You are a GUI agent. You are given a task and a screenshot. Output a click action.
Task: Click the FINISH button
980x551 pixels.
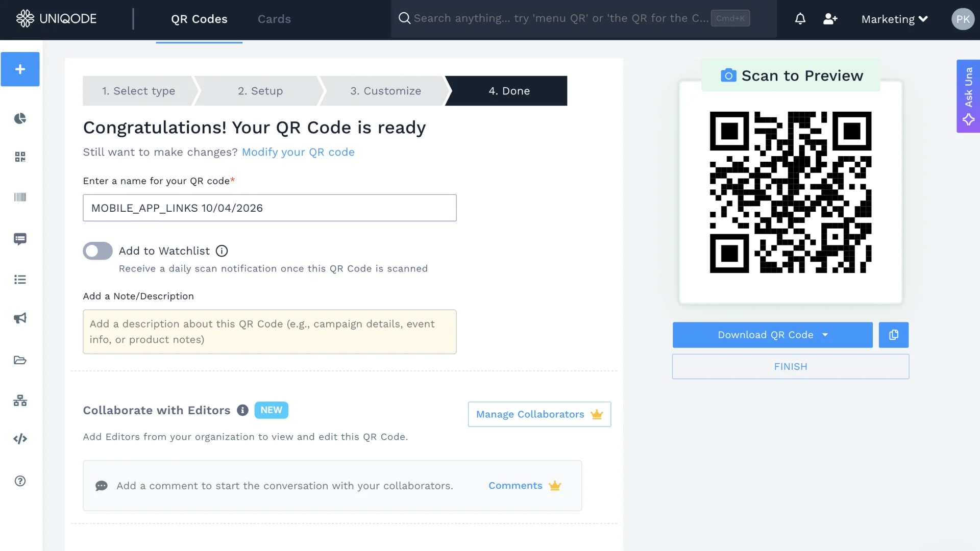pyautogui.click(x=790, y=366)
